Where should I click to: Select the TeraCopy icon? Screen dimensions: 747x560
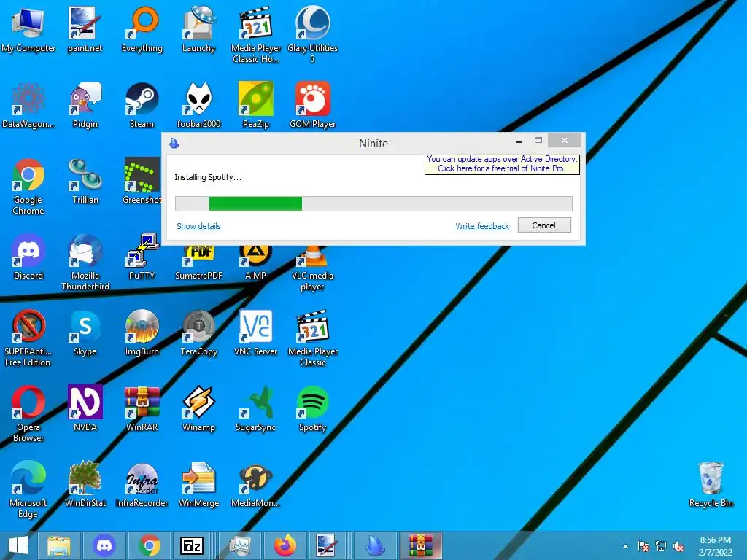(x=198, y=333)
